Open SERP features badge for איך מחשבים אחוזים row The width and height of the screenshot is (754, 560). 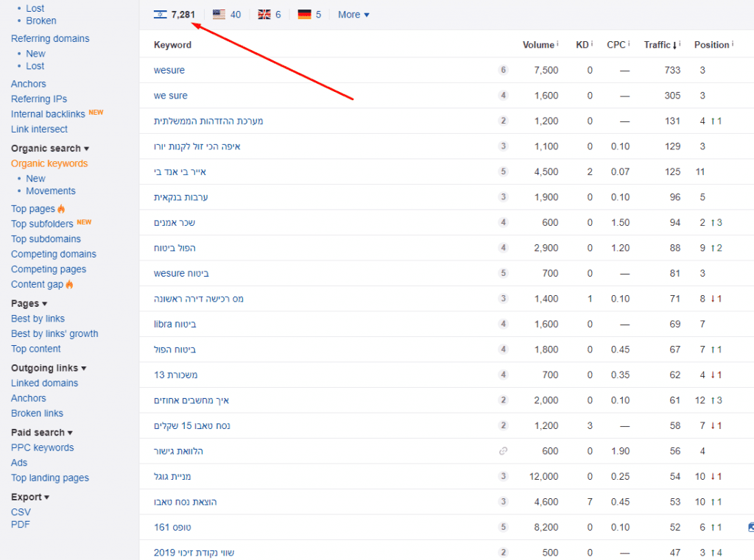click(x=503, y=400)
